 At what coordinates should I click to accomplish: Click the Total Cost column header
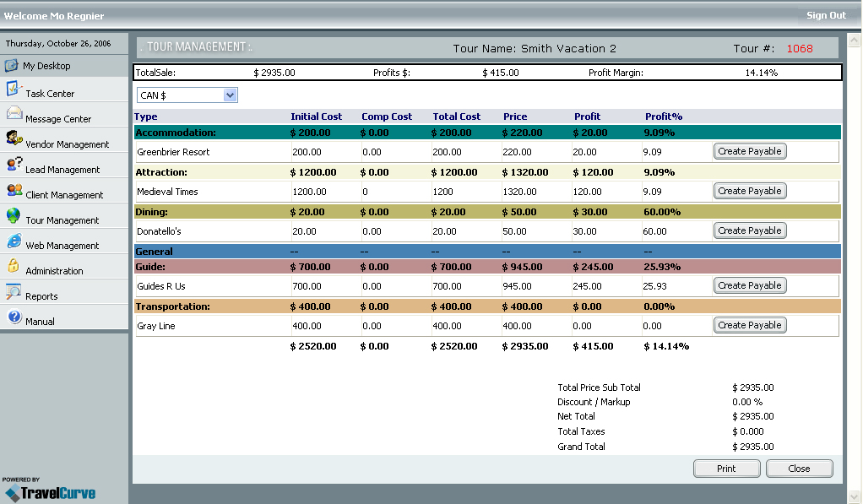coord(457,117)
